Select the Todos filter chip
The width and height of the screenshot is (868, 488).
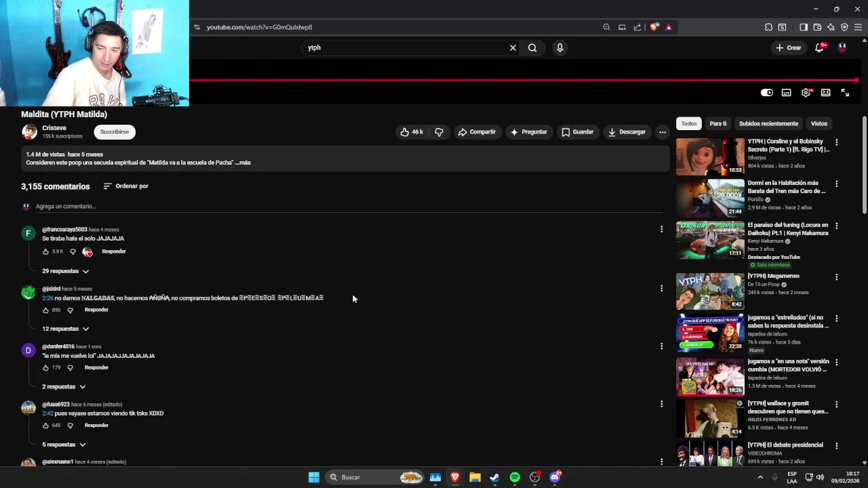click(x=689, y=123)
